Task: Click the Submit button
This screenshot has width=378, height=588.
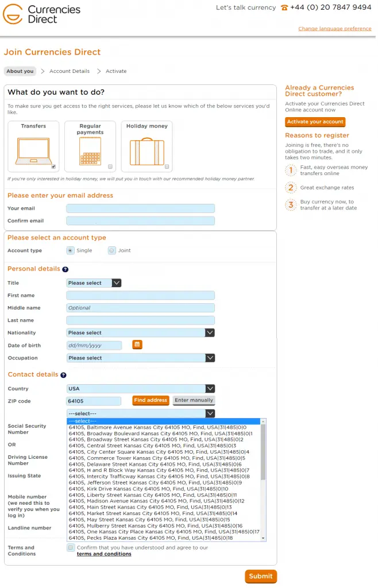Action: coord(261,577)
